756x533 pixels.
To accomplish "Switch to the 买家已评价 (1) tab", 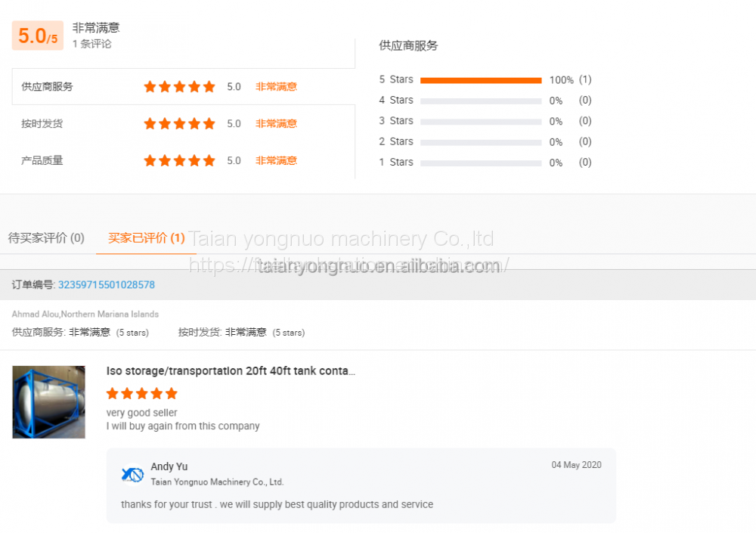I will point(146,238).
